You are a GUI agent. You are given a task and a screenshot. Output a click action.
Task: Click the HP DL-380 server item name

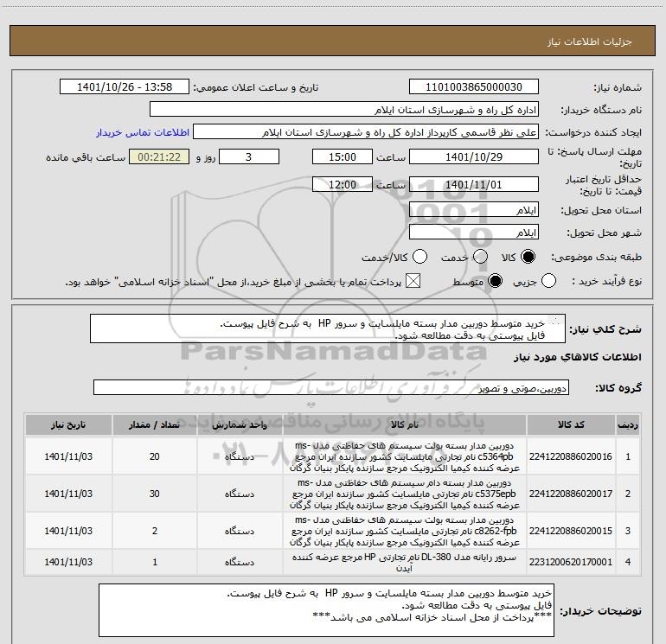[x=405, y=562]
